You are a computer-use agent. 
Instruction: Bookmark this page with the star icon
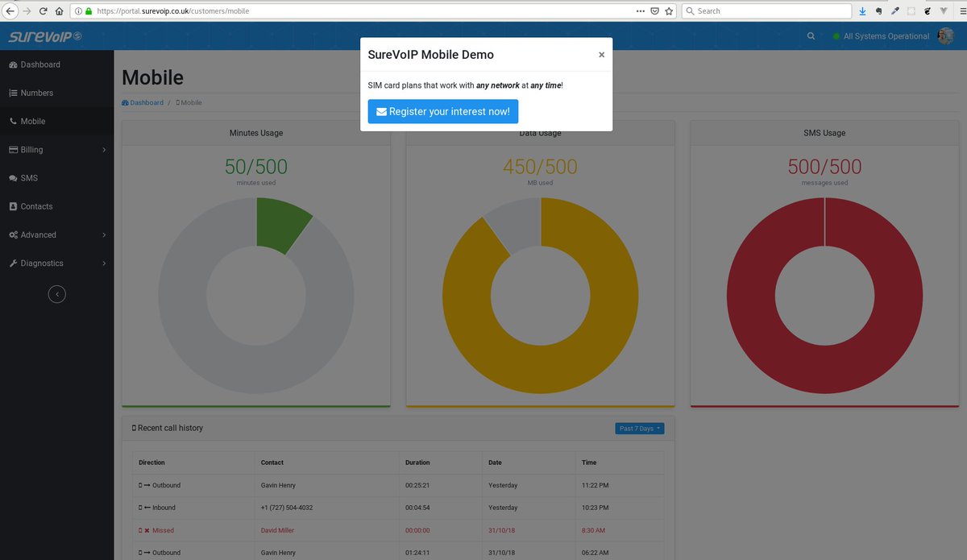[x=669, y=11]
